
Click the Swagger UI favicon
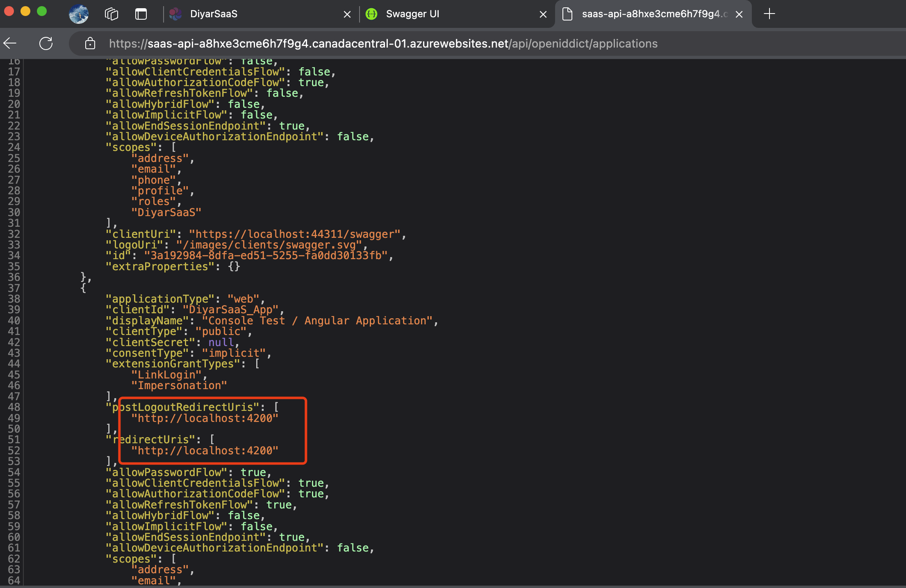pyautogui.click(x=371, y=14)
